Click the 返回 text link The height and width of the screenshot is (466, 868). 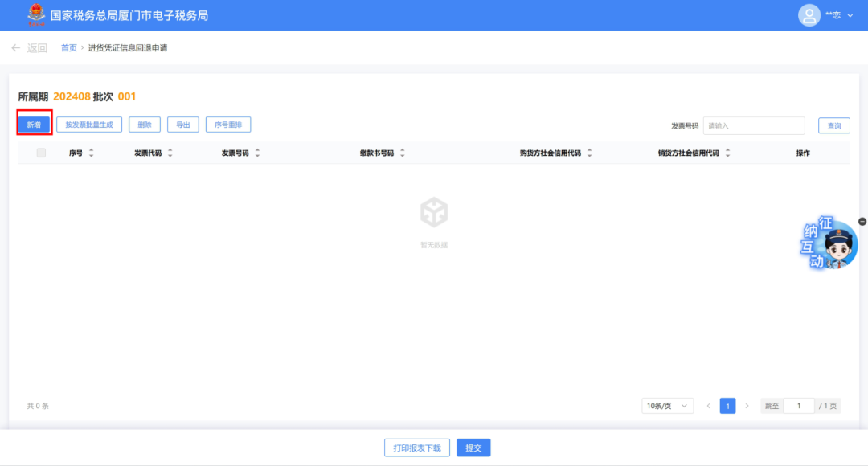(x=37, y=48)
